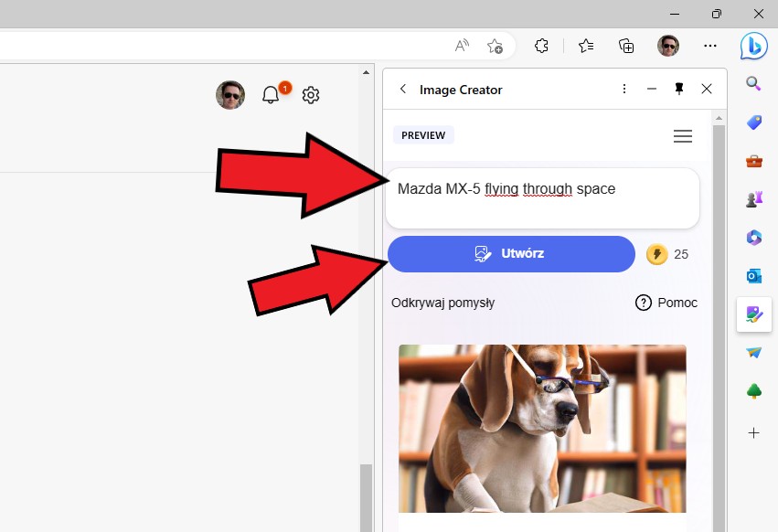Open browser Collections
Screen dimensions: 778x532
tap(625, 45)
